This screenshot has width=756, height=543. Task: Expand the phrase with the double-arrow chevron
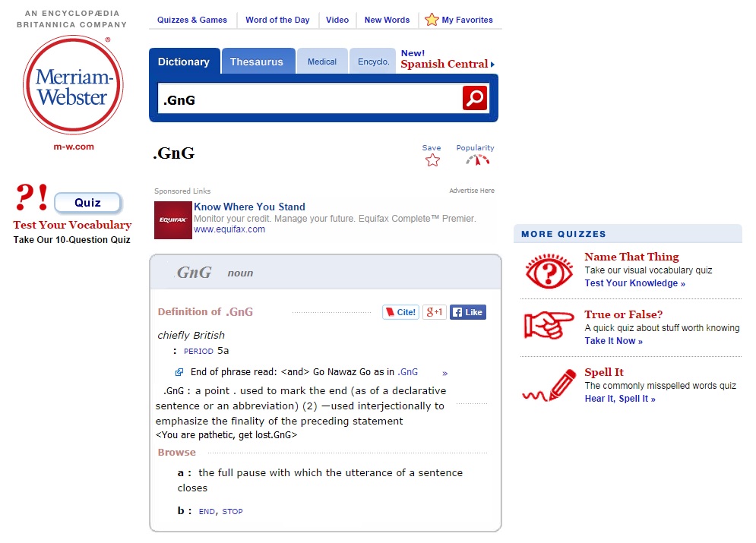pyautogui.click(x=444, y=373)
